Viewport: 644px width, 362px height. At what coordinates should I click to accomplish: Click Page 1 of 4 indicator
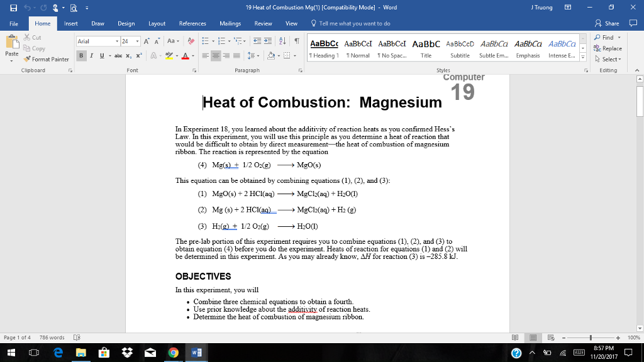[x=17, y=337]
